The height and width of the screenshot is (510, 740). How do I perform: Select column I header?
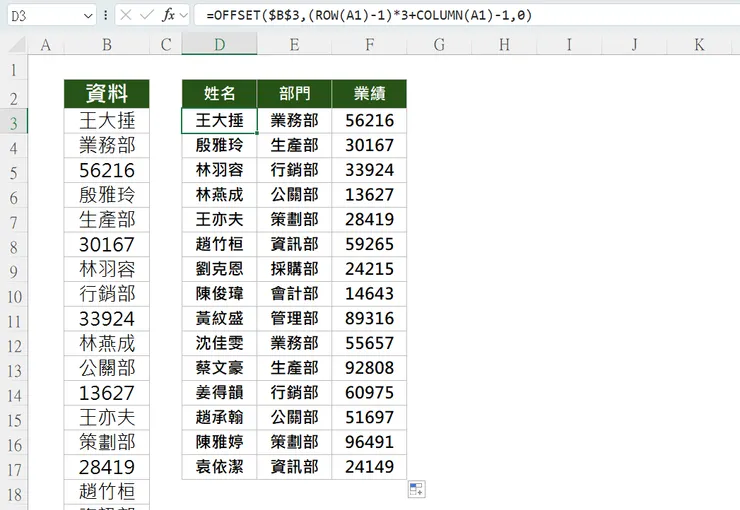pos(569,45)
